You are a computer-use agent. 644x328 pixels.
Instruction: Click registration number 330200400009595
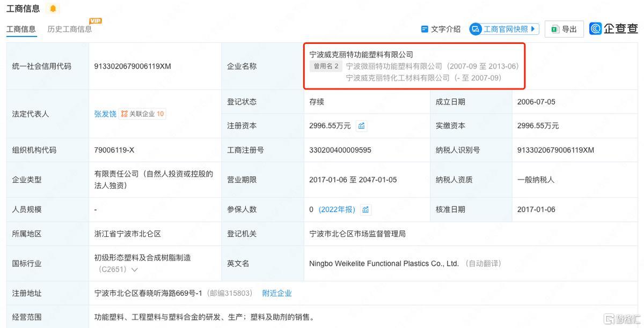pyautogui.click(x=340, y=150)
